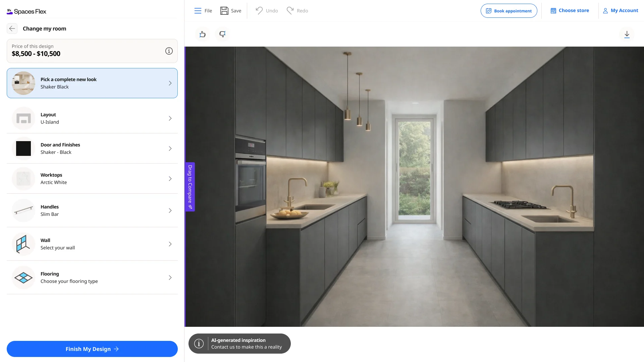Click the price range $8,500 - $10,500
This screenshot has height=362, width=644.
click(36, 54)
